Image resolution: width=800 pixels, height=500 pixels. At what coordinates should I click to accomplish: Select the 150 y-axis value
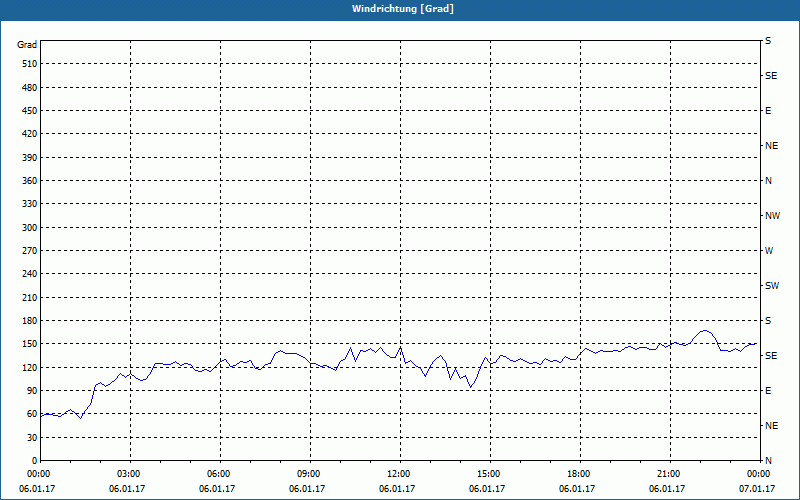30,343
